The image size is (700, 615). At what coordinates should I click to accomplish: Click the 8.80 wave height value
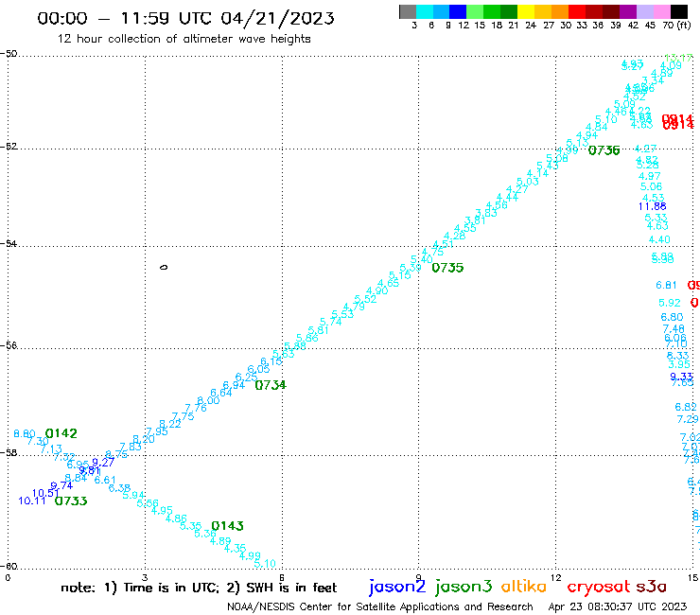click(x=25, y=433)
